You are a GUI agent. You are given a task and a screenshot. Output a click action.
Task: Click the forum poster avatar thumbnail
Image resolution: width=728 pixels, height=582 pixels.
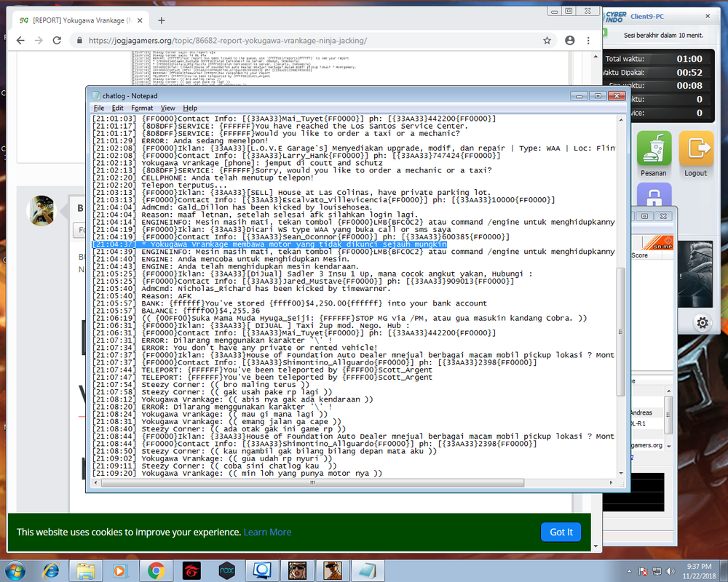tap(42, 210)
